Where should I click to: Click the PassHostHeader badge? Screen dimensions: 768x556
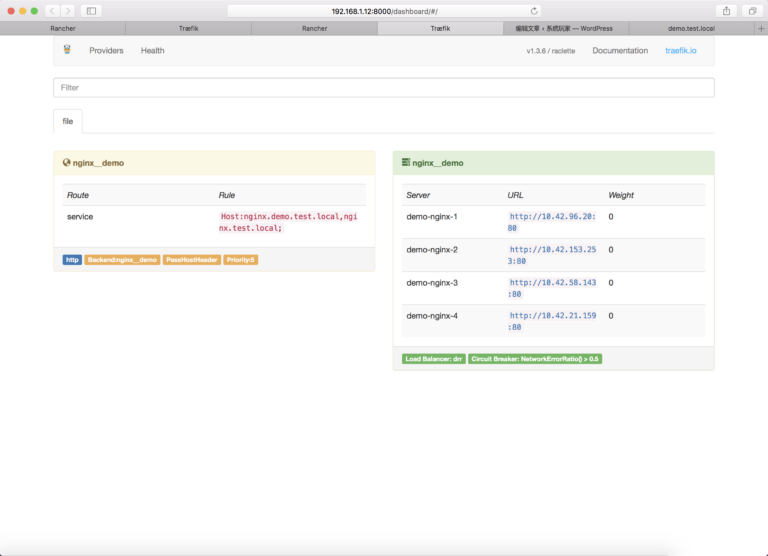pos(192,260)
